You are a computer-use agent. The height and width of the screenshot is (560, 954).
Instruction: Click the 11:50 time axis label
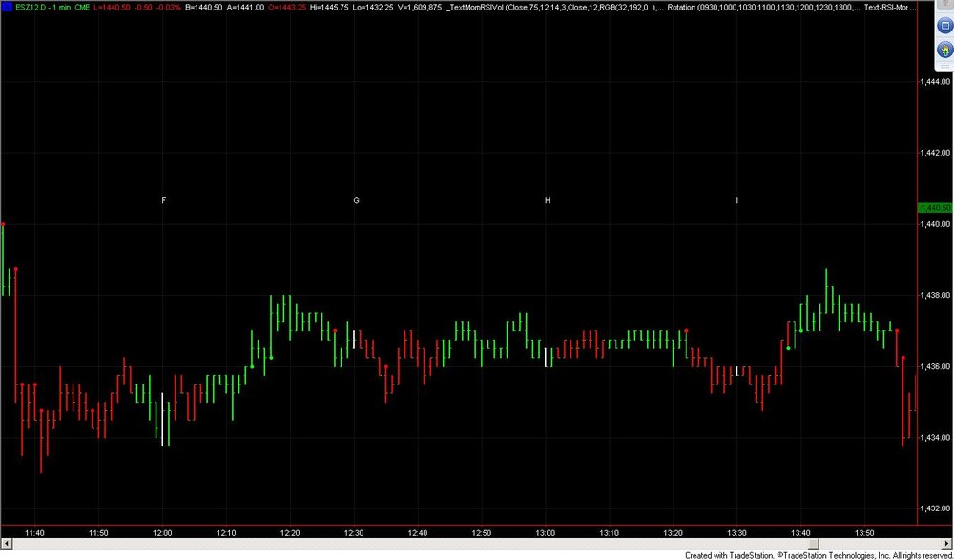[x=98, y=533]
